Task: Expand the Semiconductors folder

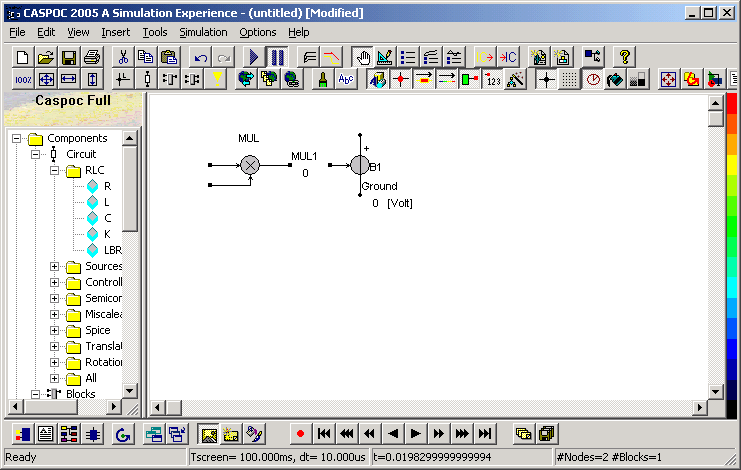Action: pos(54,299)
